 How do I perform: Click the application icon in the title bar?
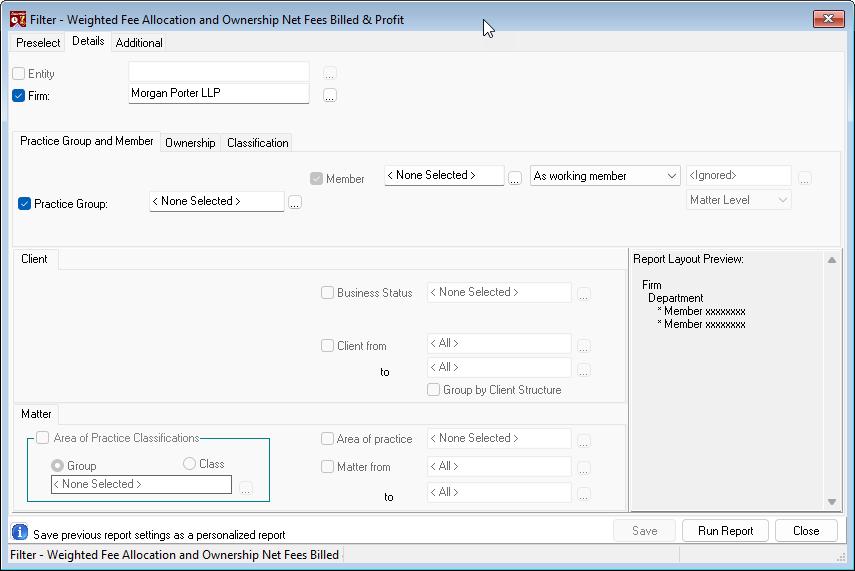pos(18,20)
